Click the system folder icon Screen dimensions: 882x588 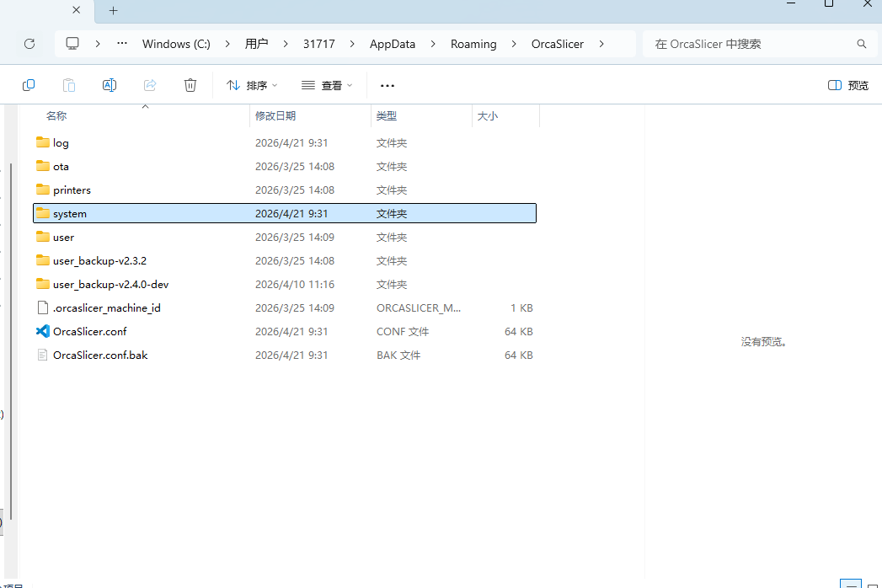click(x=43, y=213)
